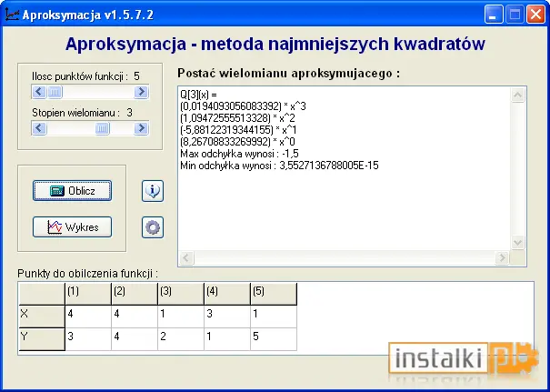The width and height of the screenshot is (550, 392).
Task: Select X value cell in column (5)
Action: click(x=274, y=317)
